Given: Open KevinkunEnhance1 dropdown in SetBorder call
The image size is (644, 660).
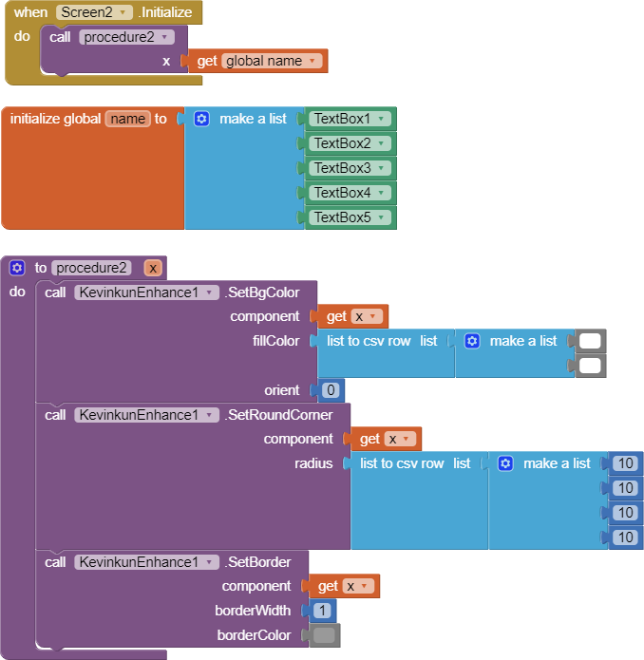Looking at the screenshot, I should click(212, 562).
